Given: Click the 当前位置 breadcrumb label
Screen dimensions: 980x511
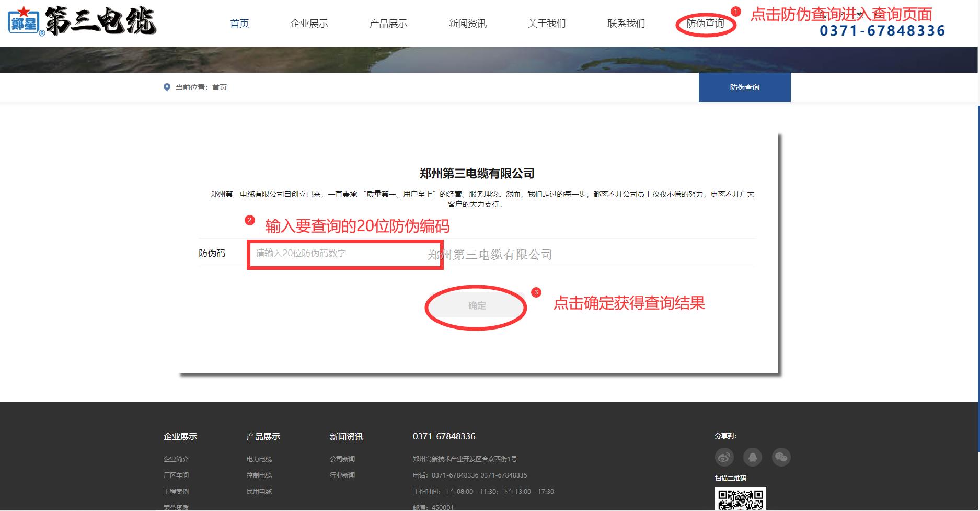Looking at the screenshot, I should pyautogui.click(x=191, y=87).
